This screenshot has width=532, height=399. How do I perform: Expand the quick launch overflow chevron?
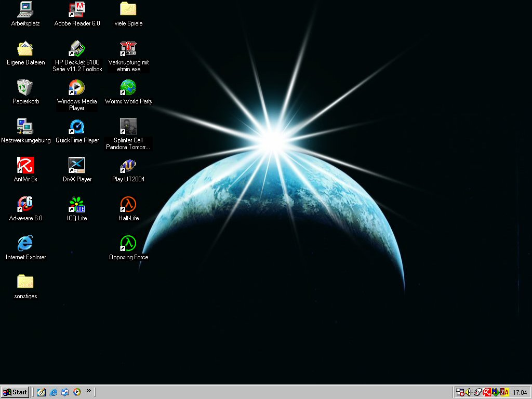[x=88, y=391]
